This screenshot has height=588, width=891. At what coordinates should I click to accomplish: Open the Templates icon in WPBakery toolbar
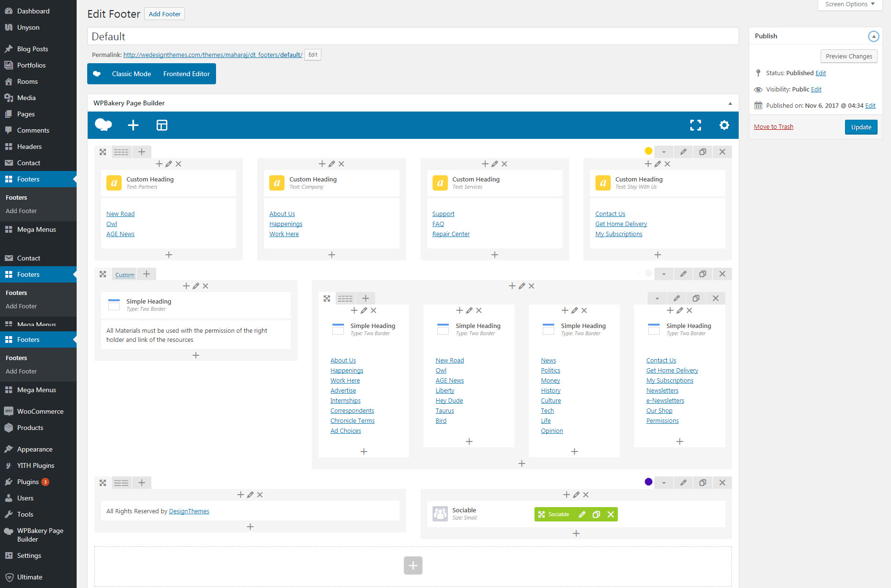point(162,125)
